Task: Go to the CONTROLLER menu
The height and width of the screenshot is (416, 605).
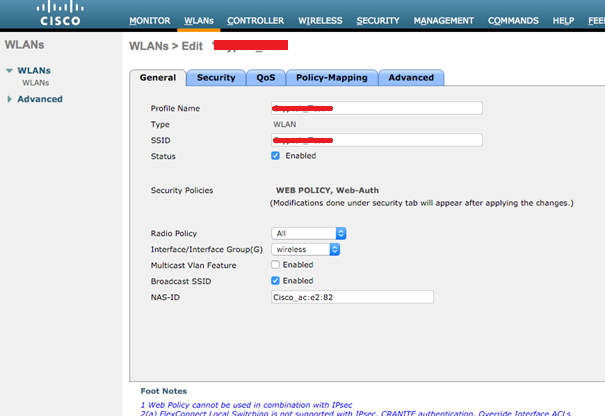Action: click(255, 20)
